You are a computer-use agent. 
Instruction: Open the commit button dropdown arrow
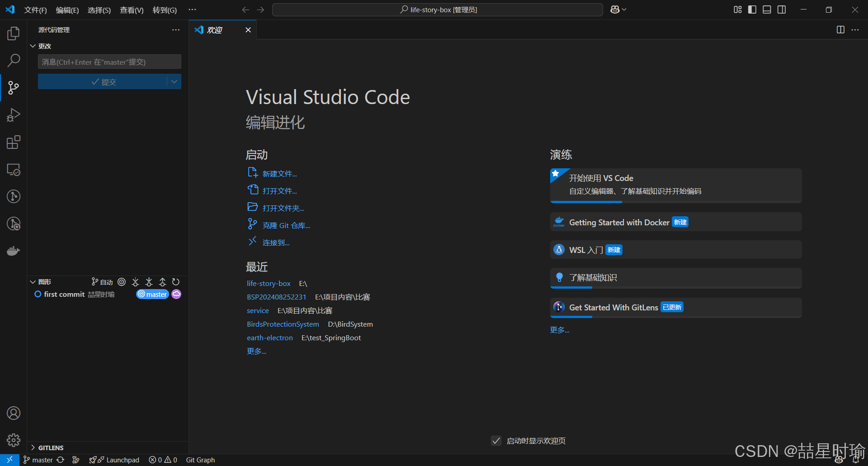coord(174,81)
